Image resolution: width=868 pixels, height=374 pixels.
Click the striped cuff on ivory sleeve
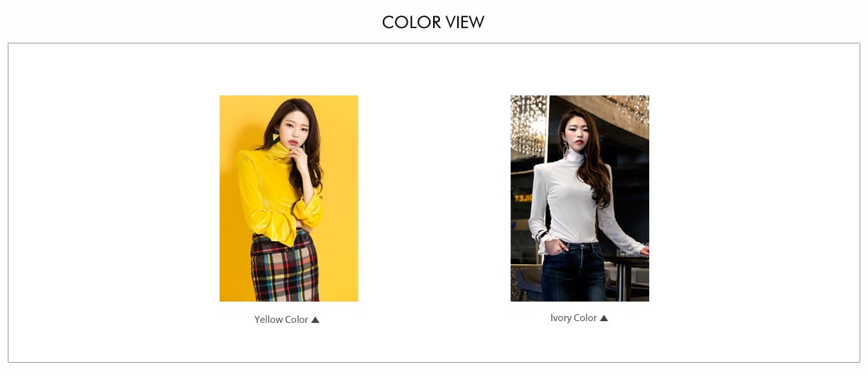[540, 236]
